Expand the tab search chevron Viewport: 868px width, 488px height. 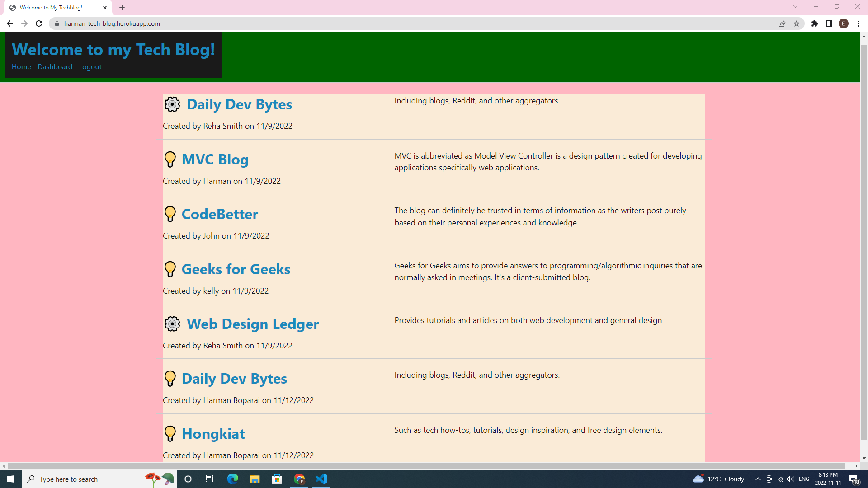click(x=795, y=7)
